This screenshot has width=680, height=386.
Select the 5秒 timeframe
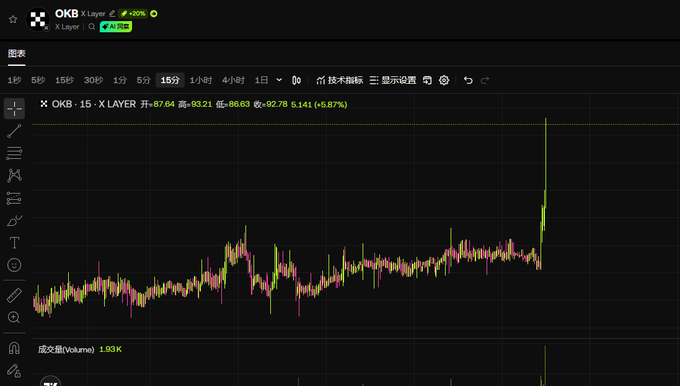[x=38, y=80]
